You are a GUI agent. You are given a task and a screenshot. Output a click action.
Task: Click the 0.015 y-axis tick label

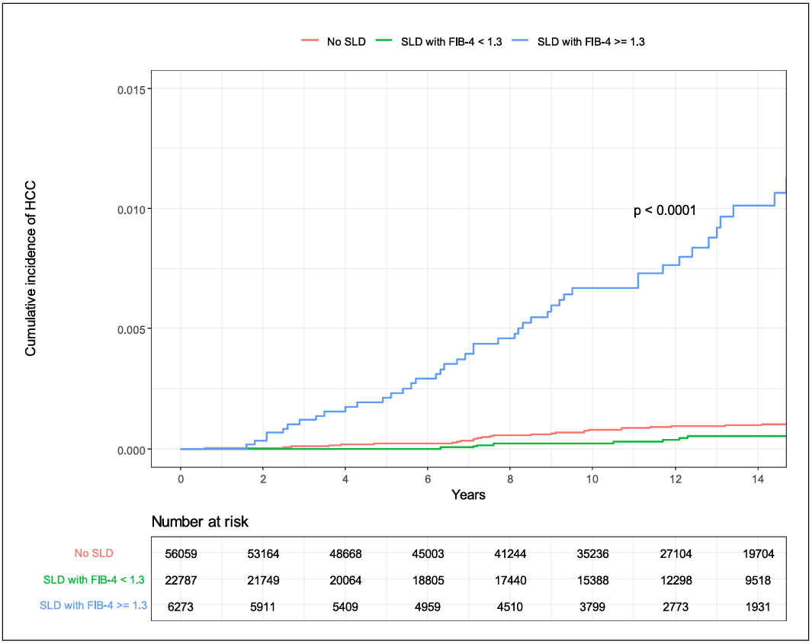coord(134,89)
